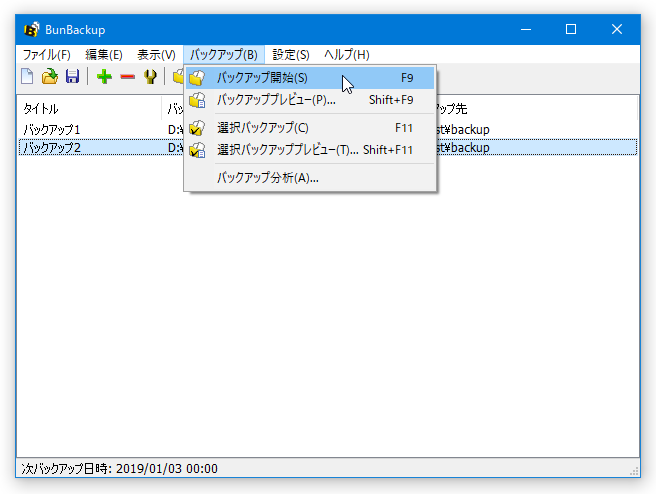This screenshot has width=656, height=494.
Task: Click st¥backup destination in バックアップ2 row
Action: [x=463, y=148]
